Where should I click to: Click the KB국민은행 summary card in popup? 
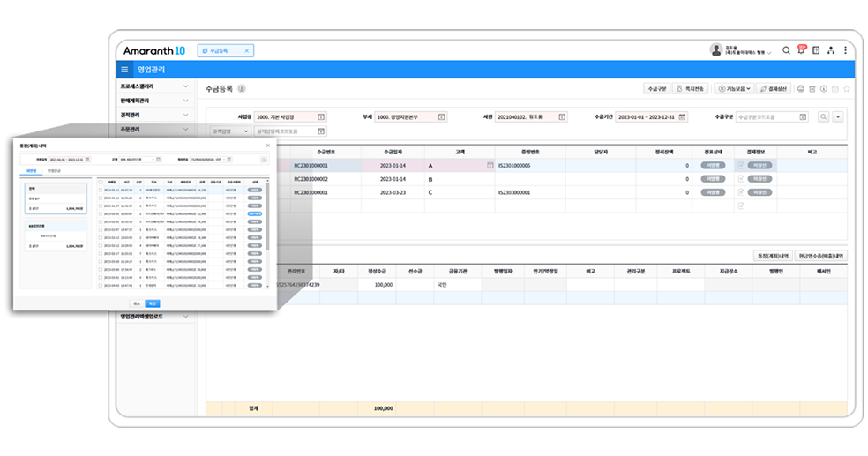pyautogui.click(x=56, y=235)
